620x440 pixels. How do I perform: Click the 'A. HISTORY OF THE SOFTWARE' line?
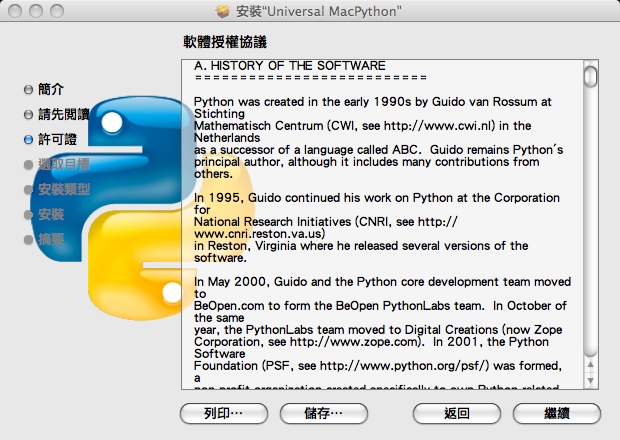tap(290, 66)
